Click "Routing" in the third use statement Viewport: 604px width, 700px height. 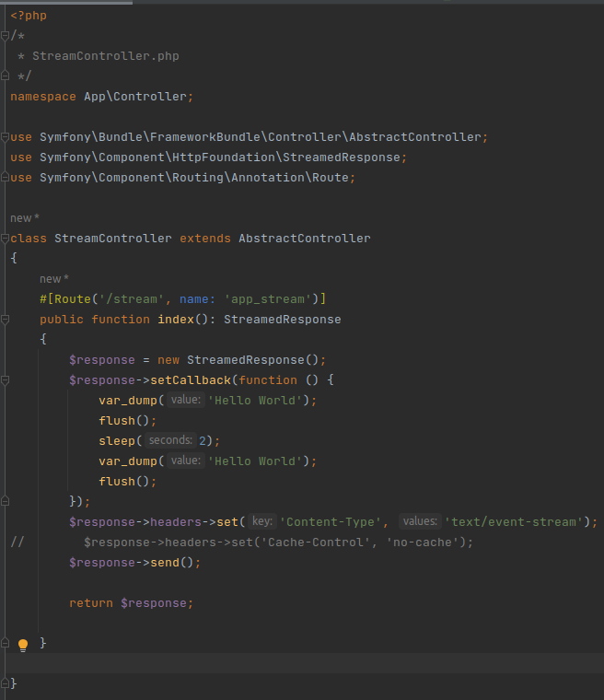pos(198,177)
